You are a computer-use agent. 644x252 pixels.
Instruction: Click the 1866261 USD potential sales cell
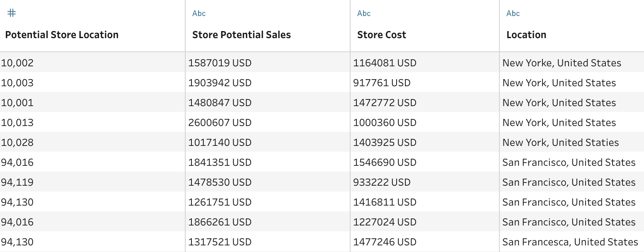(x=220, y=222)
